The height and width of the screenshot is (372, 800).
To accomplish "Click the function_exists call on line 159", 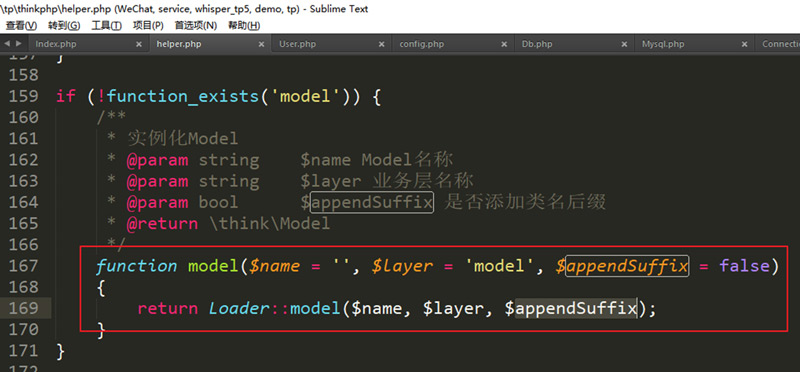I will click(183, 96).
